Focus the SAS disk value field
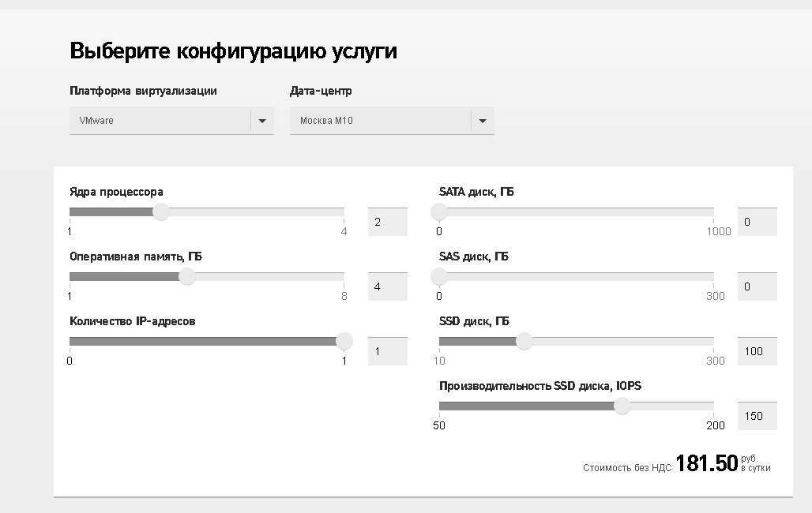 coord(757,286)
